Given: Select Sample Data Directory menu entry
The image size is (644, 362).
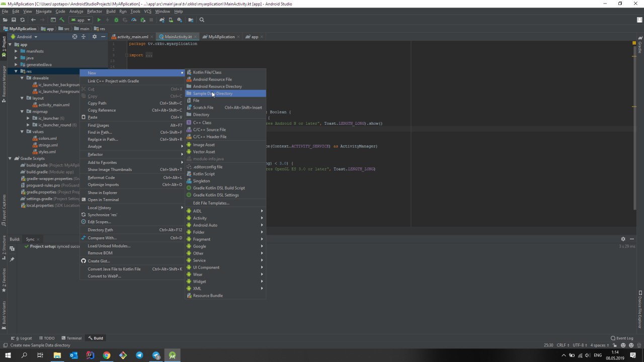Looking at the screenshot, I should [x=212, y=94].
